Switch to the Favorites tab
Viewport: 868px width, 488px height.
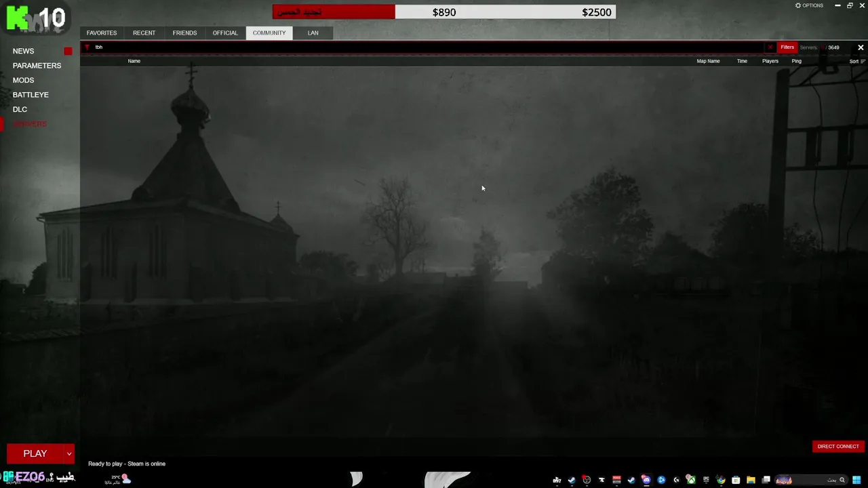102,33
